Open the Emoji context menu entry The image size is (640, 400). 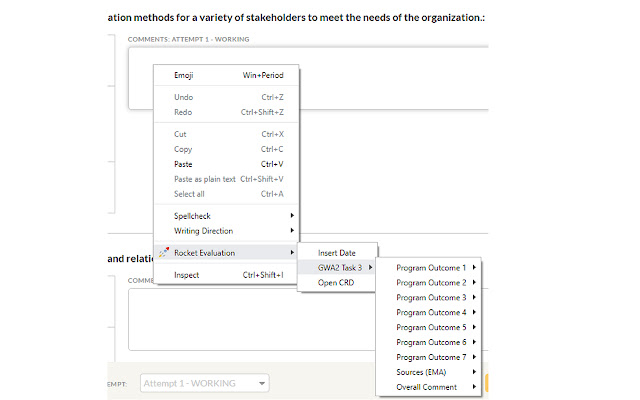pyautogui.click(x=227, y=75)
